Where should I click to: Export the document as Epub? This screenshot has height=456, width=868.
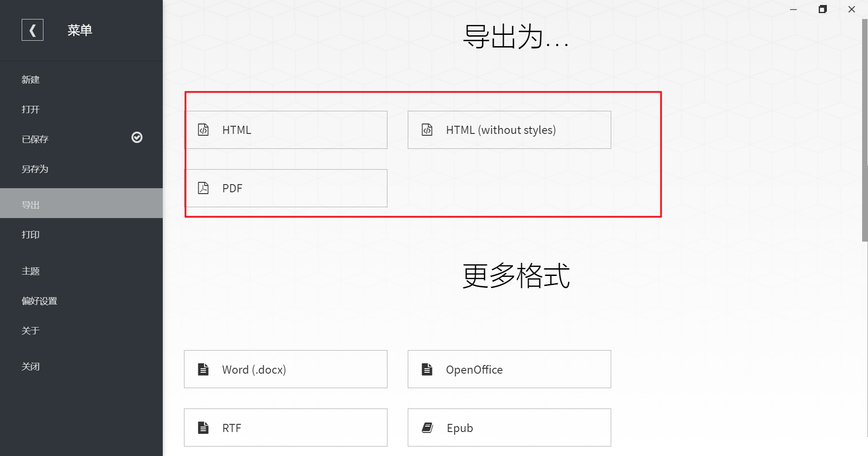pyautogui.click(x=509, y=427)
